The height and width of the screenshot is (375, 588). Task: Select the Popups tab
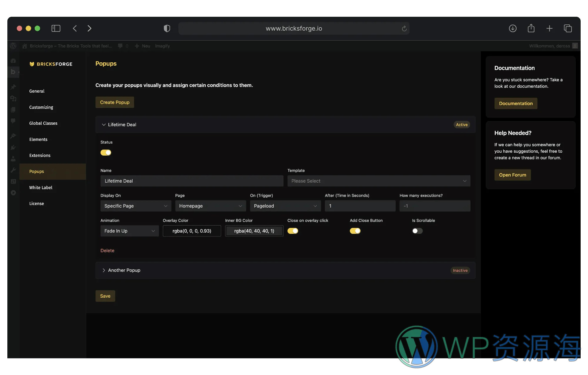(53, 171)
